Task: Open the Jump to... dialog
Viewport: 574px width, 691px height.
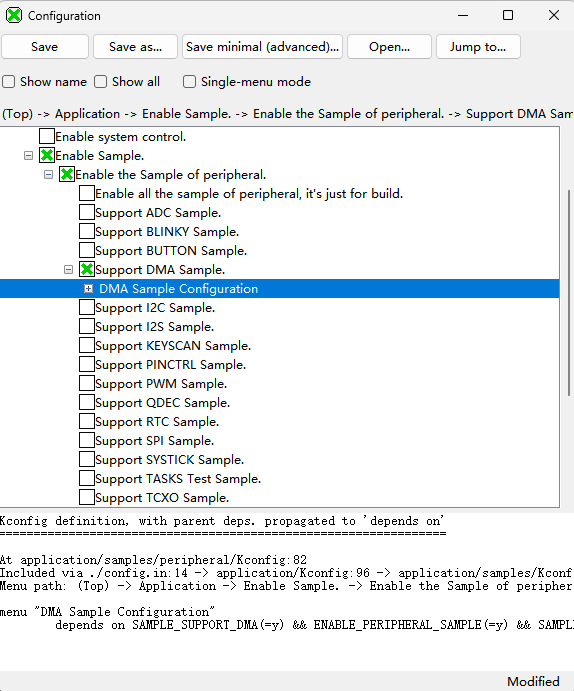Action: pyautogui.click(x=478, y=47)
